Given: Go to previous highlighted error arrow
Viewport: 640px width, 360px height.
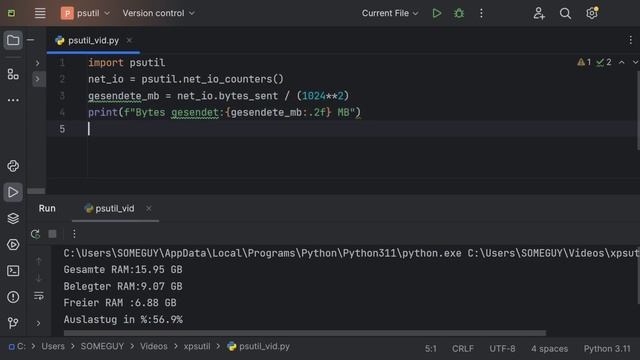Looking at the screenshot, I should 622,62.
